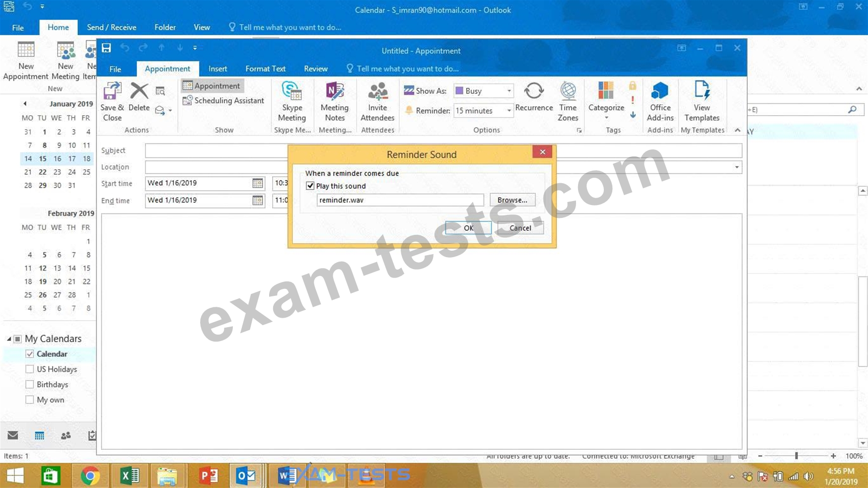Click Invite Attendees icon

click(377, 102)
